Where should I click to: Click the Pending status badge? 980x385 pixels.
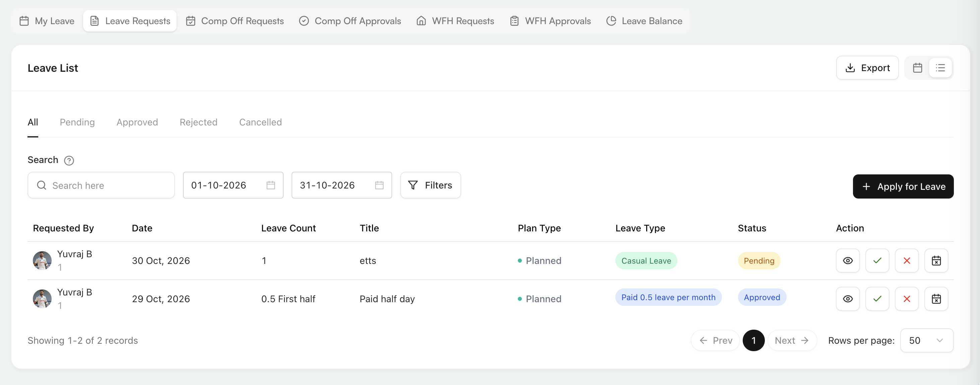click(758, 261)
